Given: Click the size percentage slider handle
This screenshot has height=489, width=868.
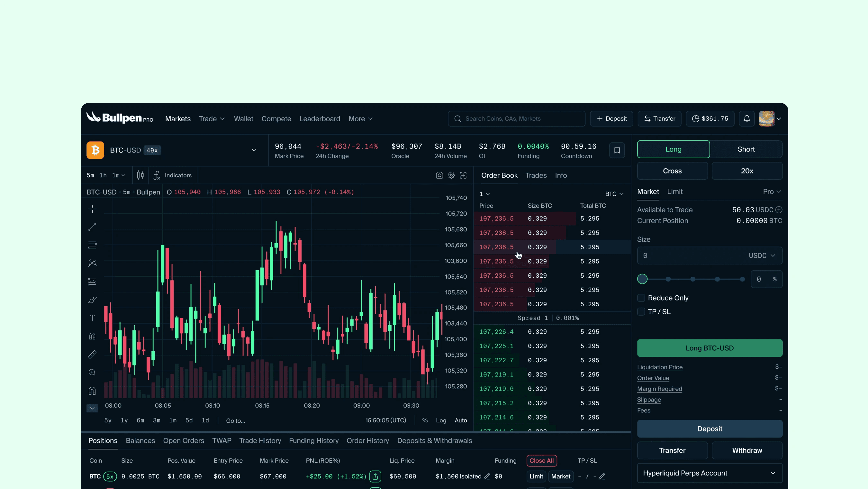Looking at the screenshot, I should click(642, 279).
